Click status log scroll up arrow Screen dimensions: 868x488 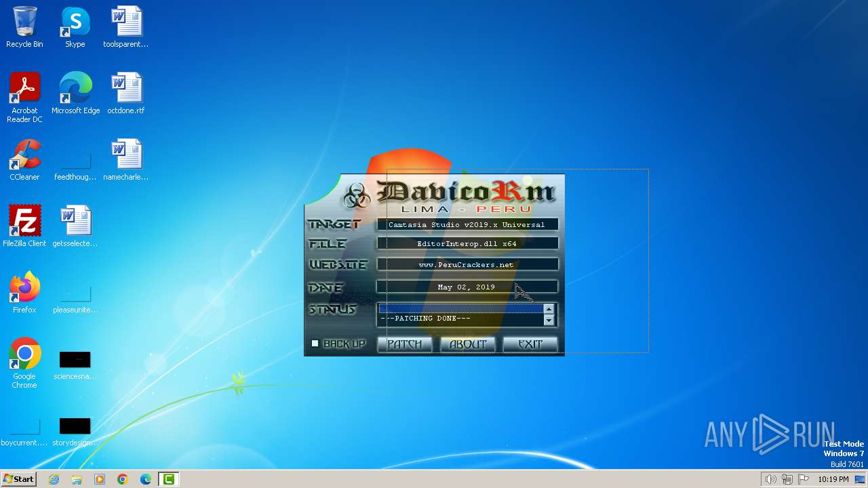point(549,309)
